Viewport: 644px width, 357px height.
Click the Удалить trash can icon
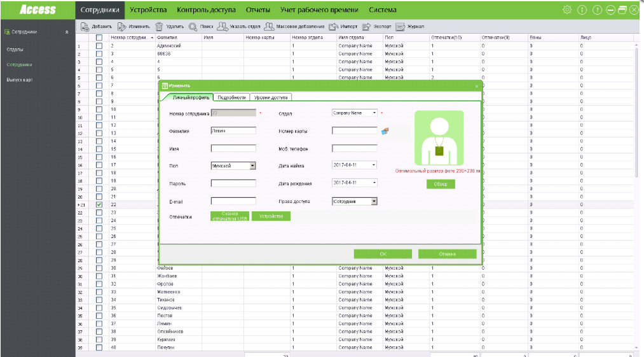coord(158,27)
